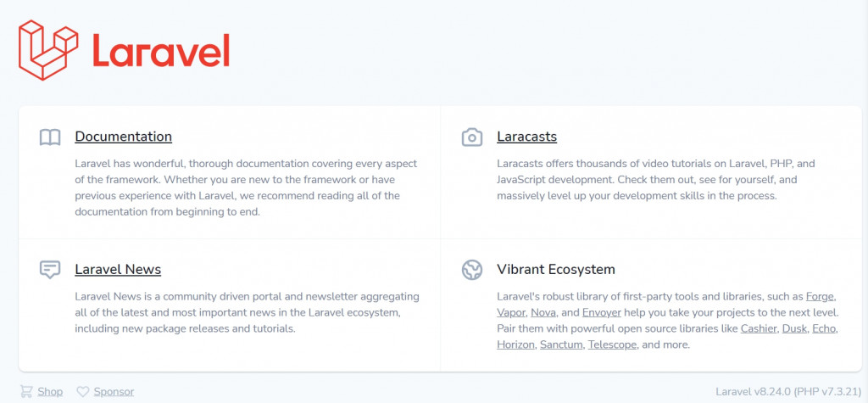Click the heart icon beside Sponsor
Screen dimensions: 868x403
[82, 392]
